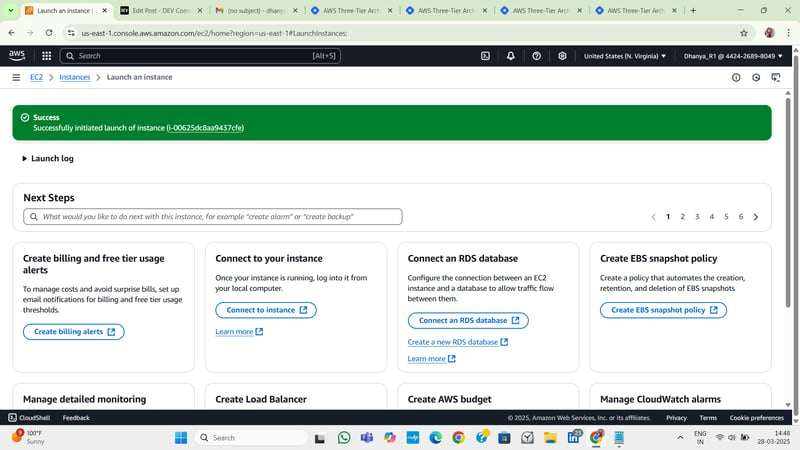Screen dimensions: 800x450
Task: Expand the Launch log section
Action: click(48, 159)
